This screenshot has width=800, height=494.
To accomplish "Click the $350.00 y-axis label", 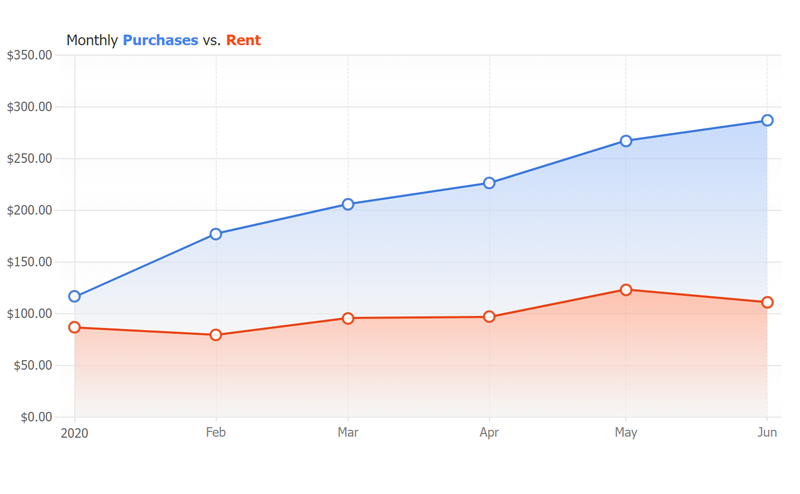I will (29, 55).
